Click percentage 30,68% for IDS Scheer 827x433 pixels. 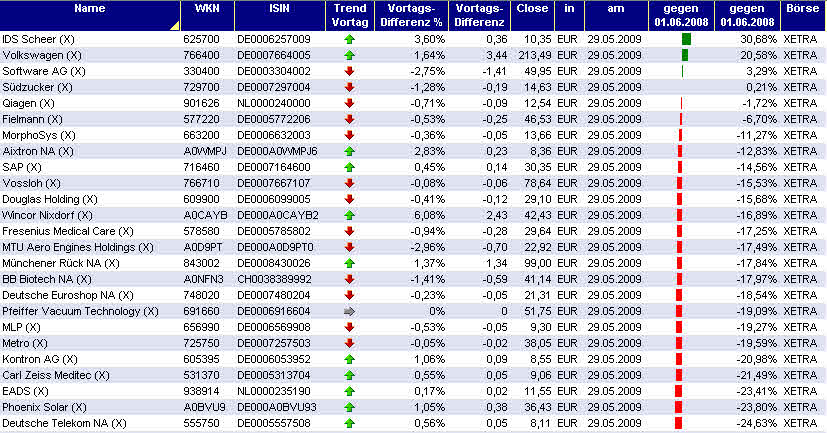click(758, 40)
